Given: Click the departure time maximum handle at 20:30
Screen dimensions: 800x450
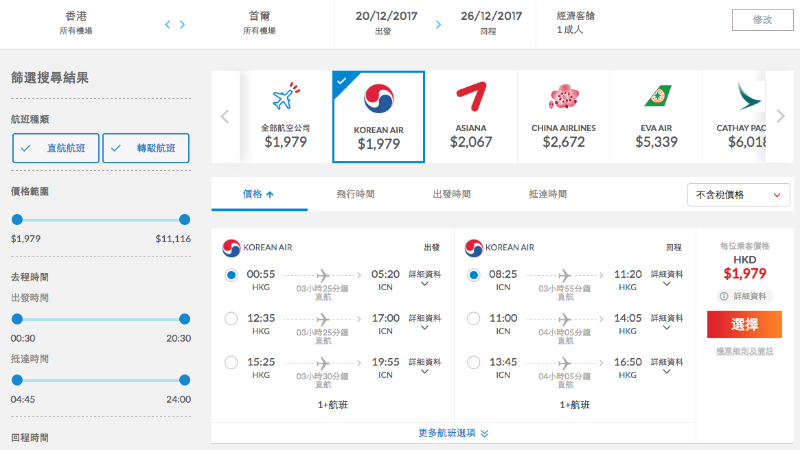Looking at the screenshot, I should pos(185,319).
